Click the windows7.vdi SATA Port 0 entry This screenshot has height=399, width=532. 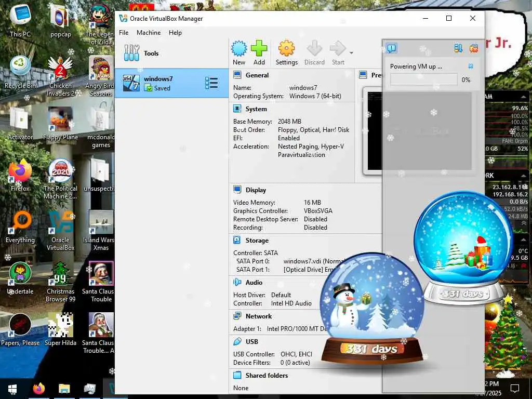[x=314, y=261]
